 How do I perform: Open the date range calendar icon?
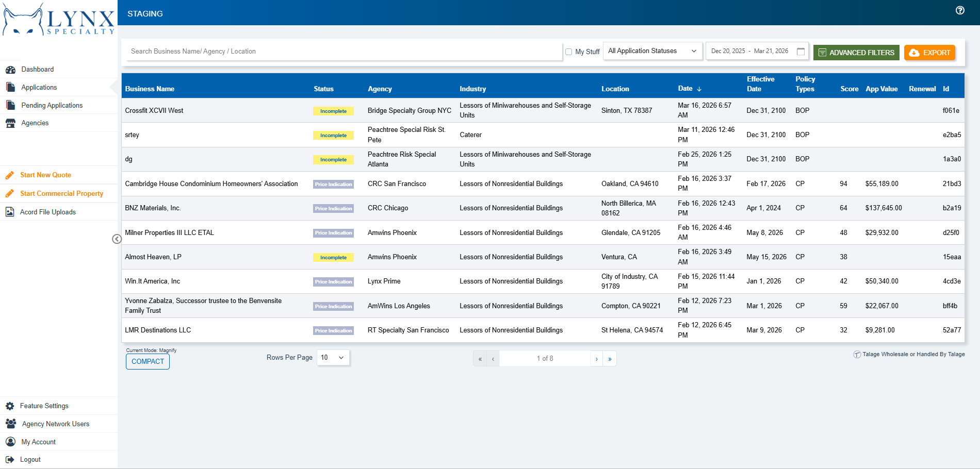pos(801,52)
